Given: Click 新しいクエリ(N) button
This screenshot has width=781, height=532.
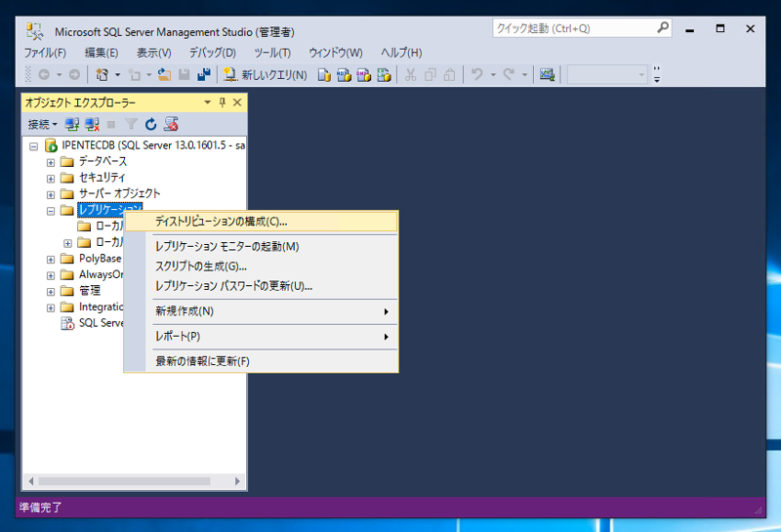Looking at the screenshot, I should [x=265, y=75].
